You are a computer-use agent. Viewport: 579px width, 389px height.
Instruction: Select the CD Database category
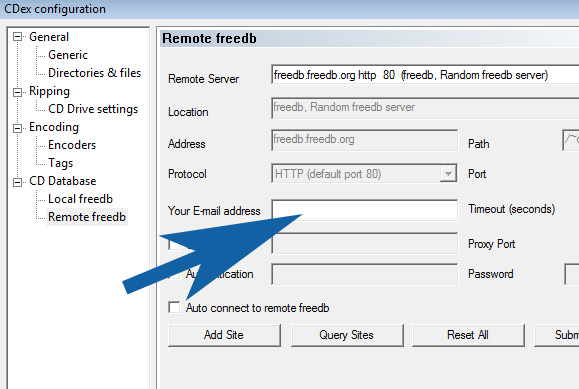point(63,181)
